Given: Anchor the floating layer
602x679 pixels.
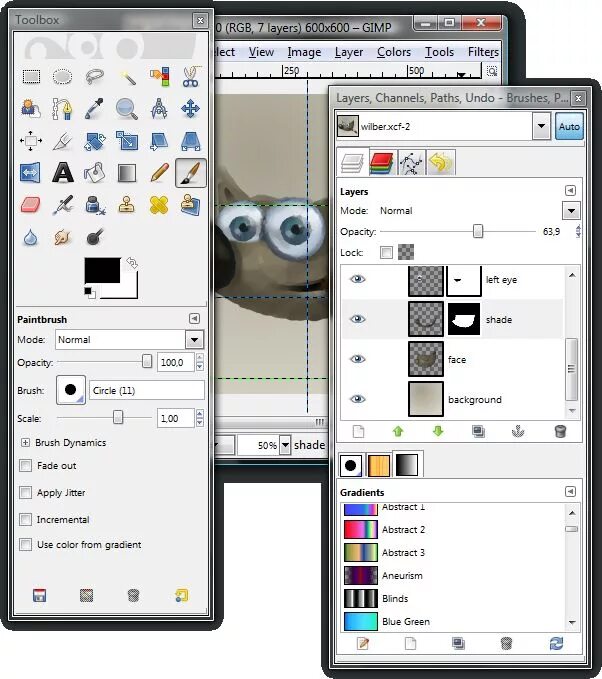Looking at the screenshot, I should [518, 431].
